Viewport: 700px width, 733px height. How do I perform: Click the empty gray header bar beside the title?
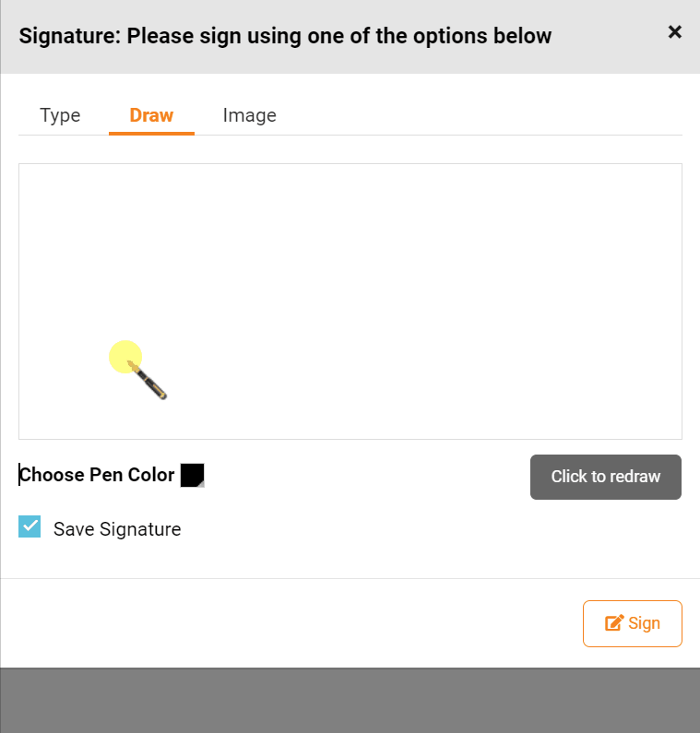click(x=609, y=36)
